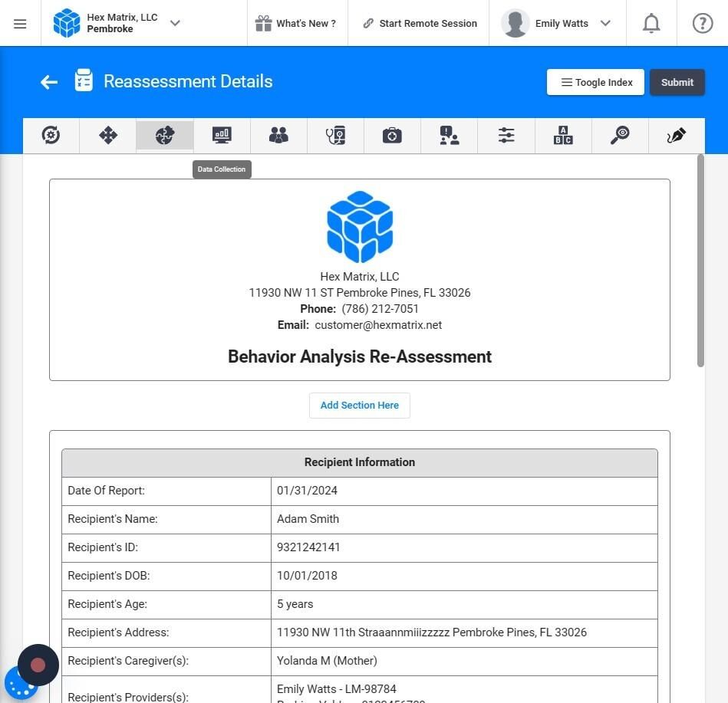Click the Recipient's Age: label
Screen dimensions: 728x703
coord(107,603)
